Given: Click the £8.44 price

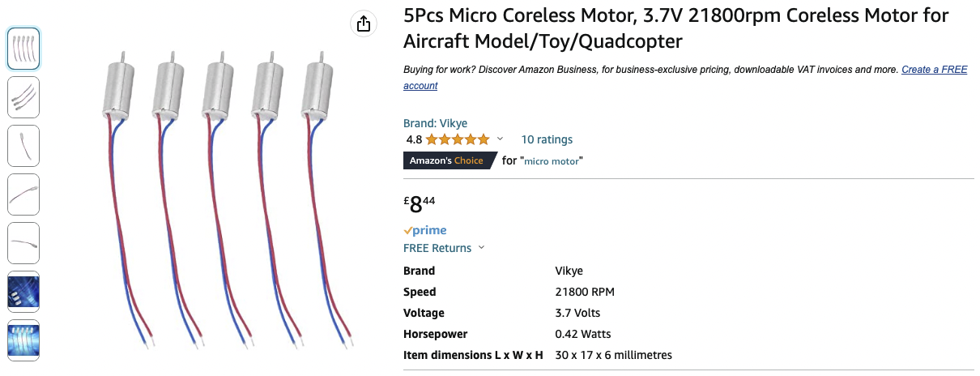Looking at the screenshot, I should (x=419, y=203).
